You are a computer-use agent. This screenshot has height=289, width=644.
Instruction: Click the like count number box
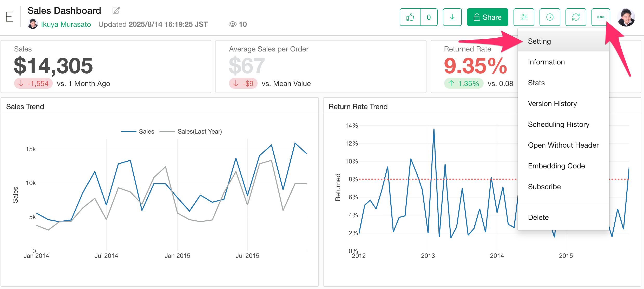pos(429,17)
